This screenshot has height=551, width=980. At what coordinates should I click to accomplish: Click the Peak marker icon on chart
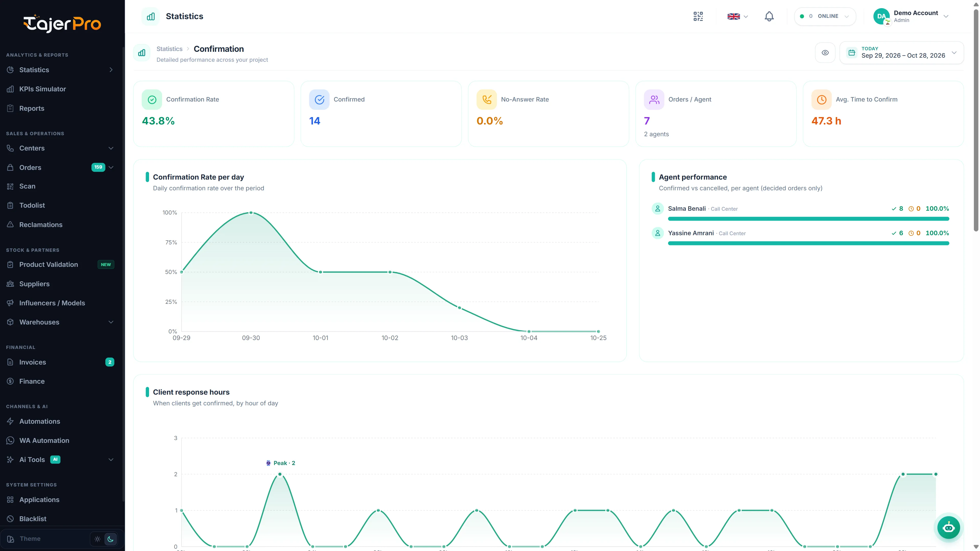click(x=268, y=463)
